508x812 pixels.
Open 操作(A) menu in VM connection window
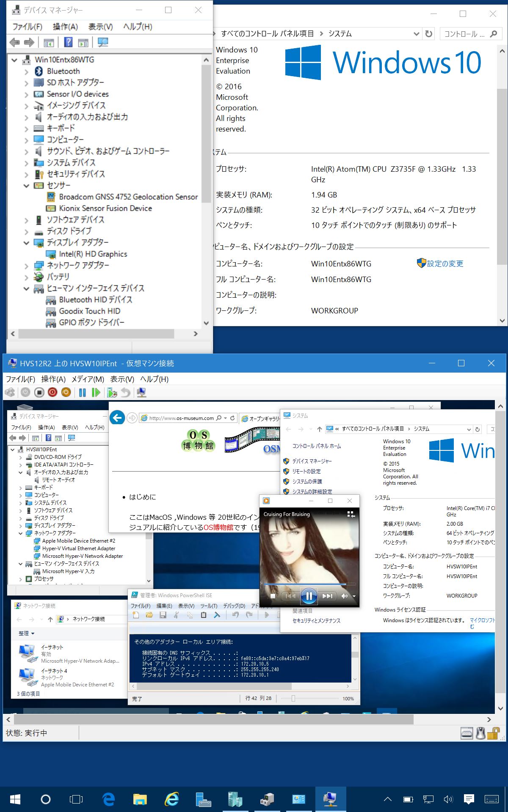pyautogui.click(x=53, y=379)
